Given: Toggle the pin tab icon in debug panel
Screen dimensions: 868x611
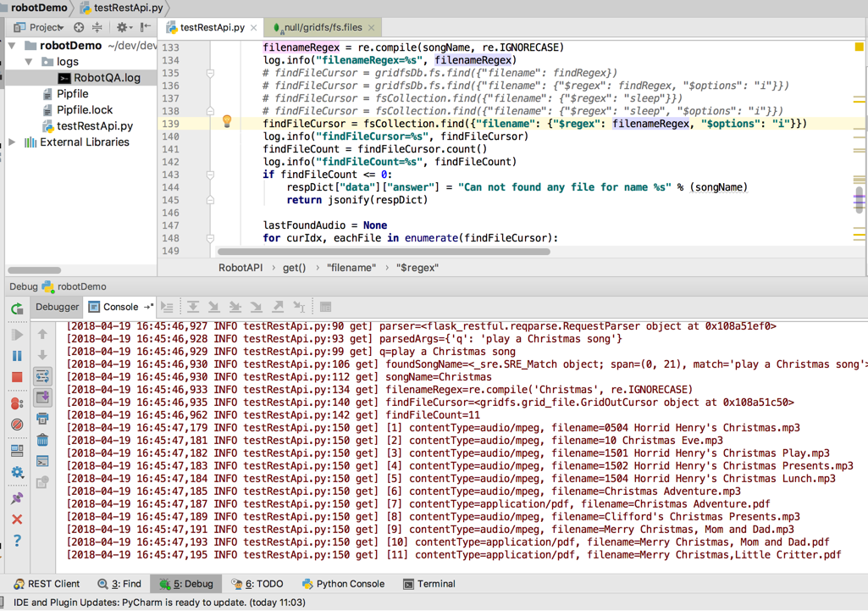Looking at the screenshot, I should coord(17,498).
